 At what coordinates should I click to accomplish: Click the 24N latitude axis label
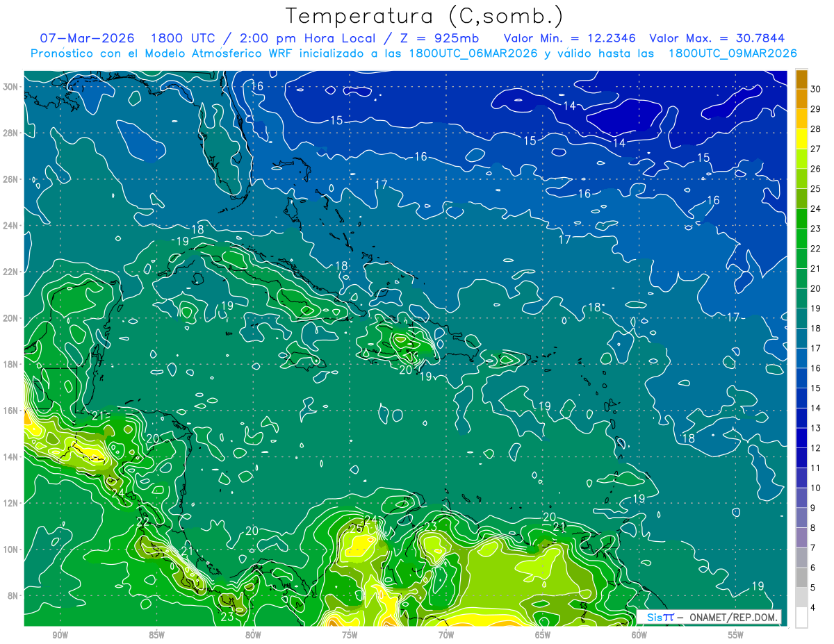click(10, 226)
